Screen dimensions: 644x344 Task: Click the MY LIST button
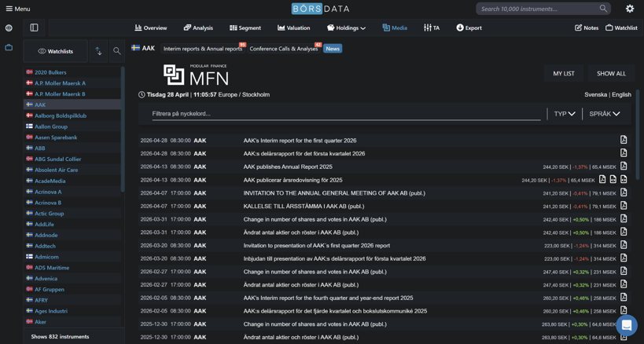point(564,73)
